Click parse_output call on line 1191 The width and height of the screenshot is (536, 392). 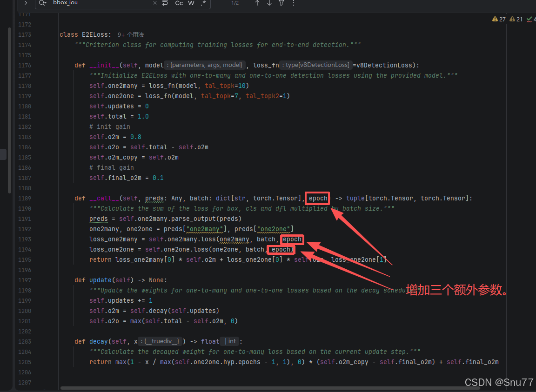click(194, 219)
